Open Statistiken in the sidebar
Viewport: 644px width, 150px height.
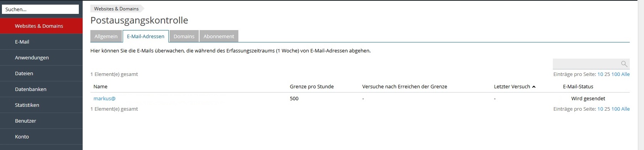pos(41,105)
